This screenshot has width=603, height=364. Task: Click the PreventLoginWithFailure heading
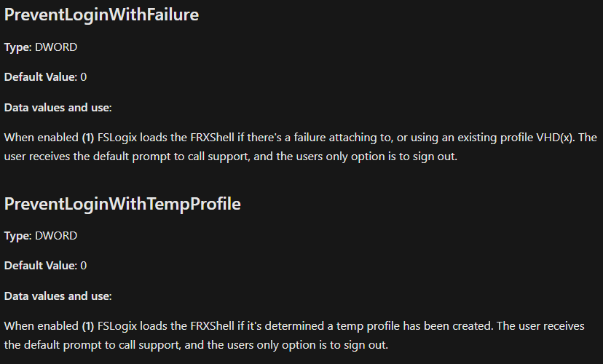click(101, 15)
